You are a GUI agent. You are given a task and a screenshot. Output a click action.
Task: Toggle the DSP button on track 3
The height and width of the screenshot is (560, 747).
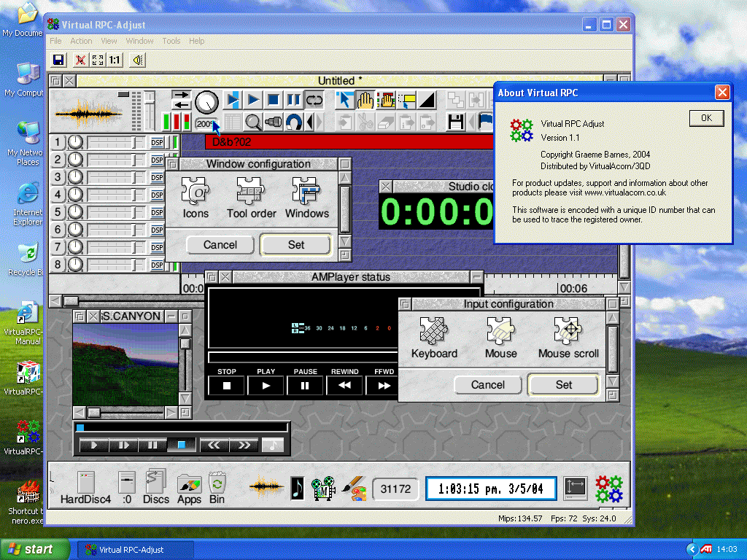pos(157,177)
